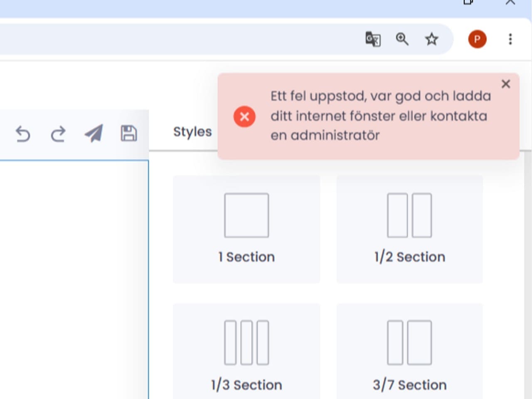Click the zoom magnifier icon in address bar
This screenshot has height=399, width=532.
402,39
